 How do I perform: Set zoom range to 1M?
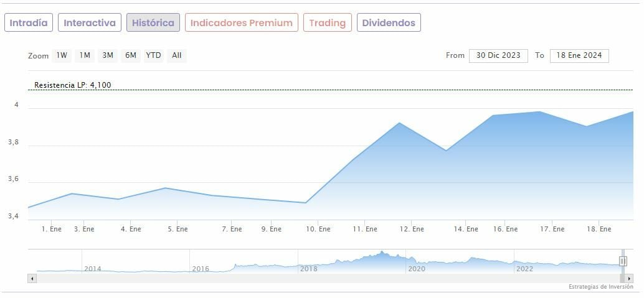(85, 55)
